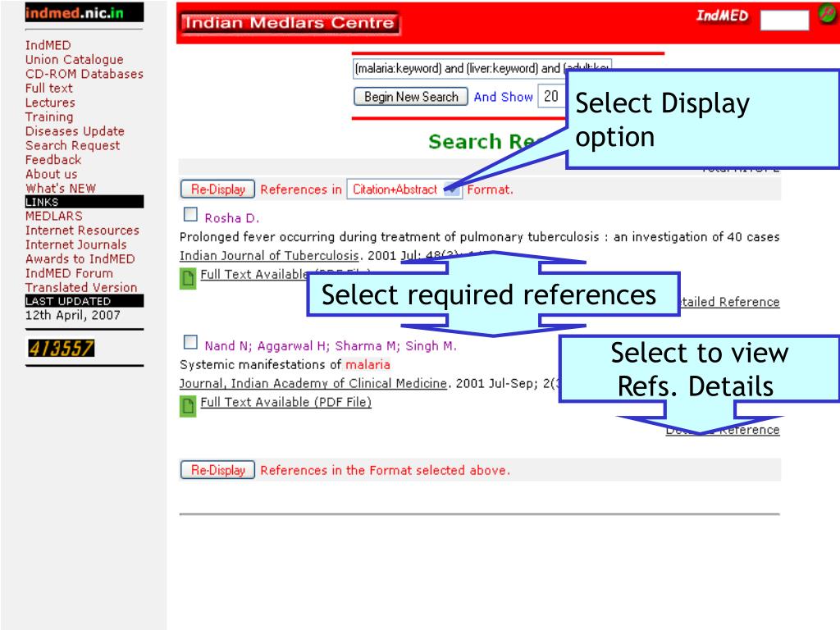The height and width of the screenshot is (630, 840).
Task: Open Diseases Update link
Action: [75, 131]
